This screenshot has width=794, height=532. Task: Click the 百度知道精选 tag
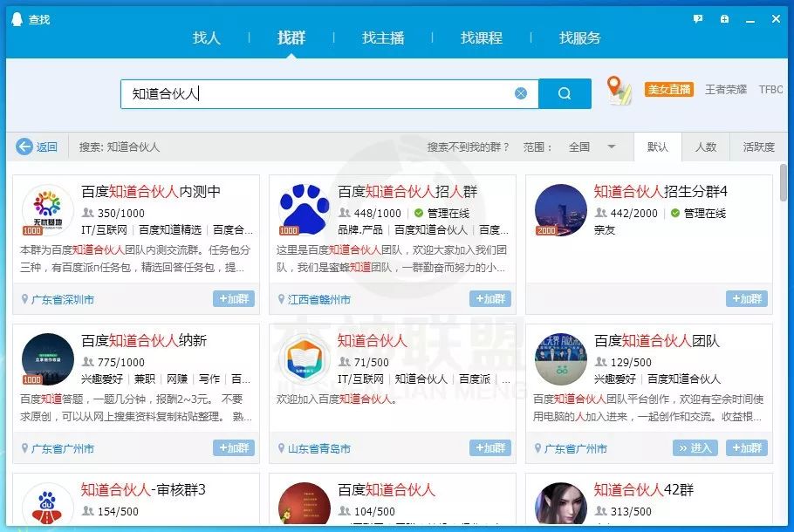tap(170, 230)
